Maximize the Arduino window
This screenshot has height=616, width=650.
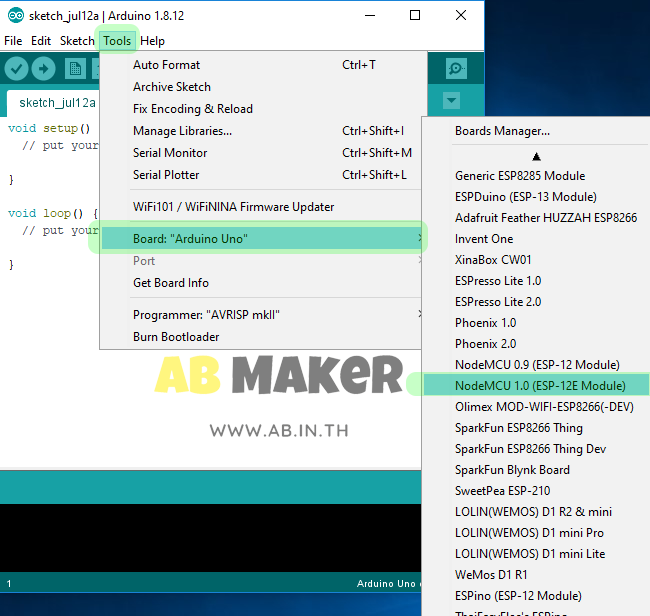tap(415, 15)
